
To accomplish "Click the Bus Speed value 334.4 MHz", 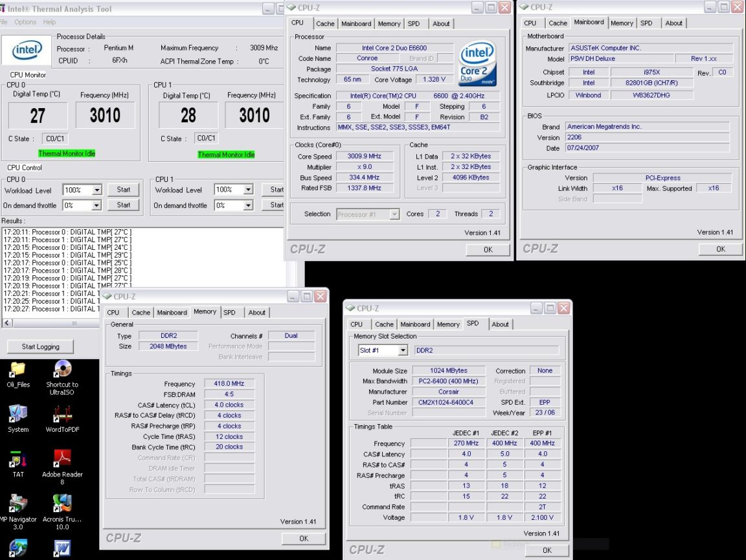I will (x=365, y=177).
